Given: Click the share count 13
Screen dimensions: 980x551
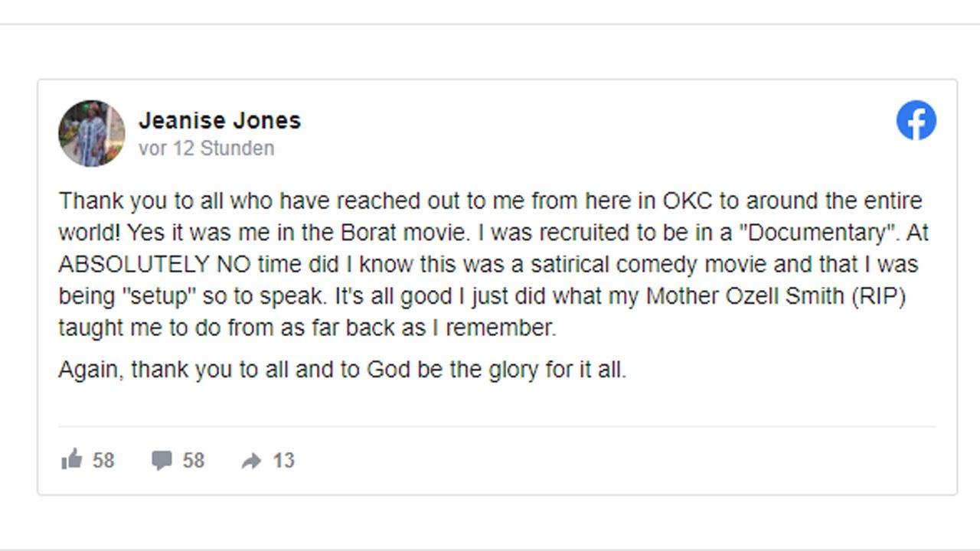Looking at the screenshot, I should click(283, 460).
